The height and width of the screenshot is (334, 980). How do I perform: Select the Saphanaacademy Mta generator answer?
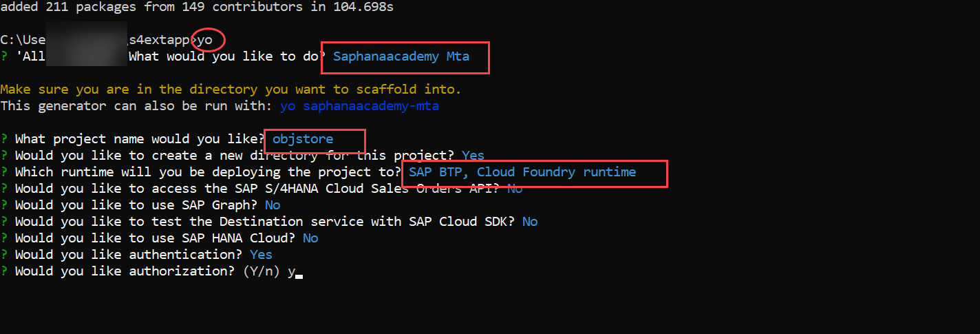click(x=401, y=56)
